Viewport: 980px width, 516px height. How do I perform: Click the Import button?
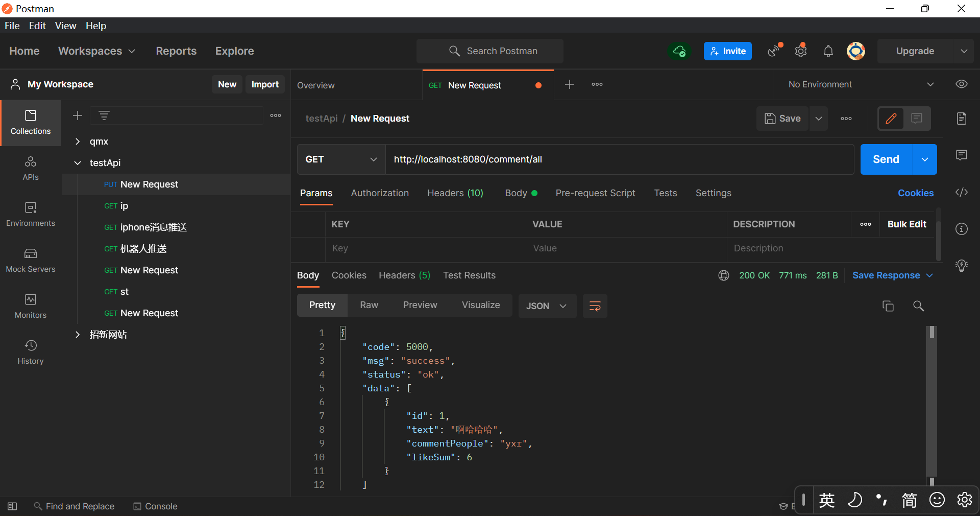coord(265,84)
